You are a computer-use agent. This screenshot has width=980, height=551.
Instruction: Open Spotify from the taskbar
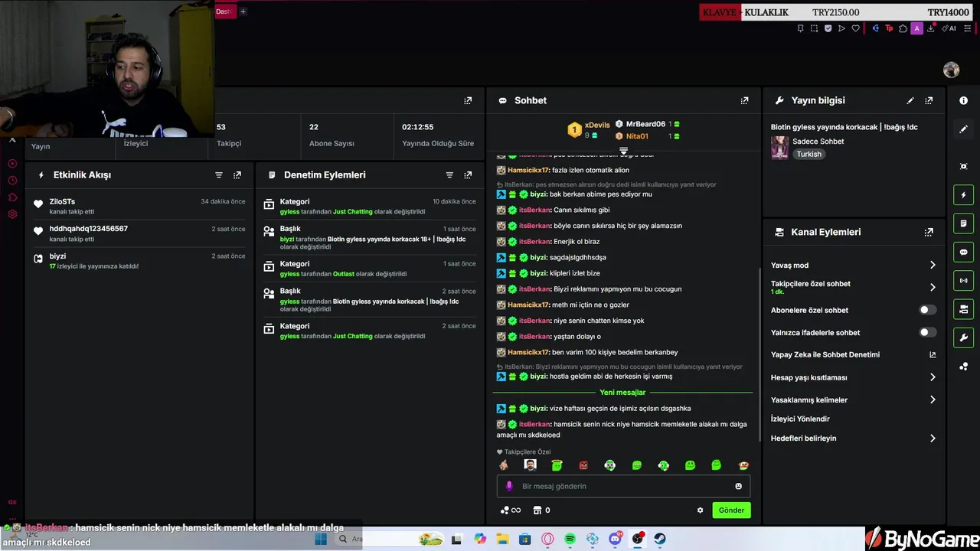pyautogui.click(x=570, y=540)
